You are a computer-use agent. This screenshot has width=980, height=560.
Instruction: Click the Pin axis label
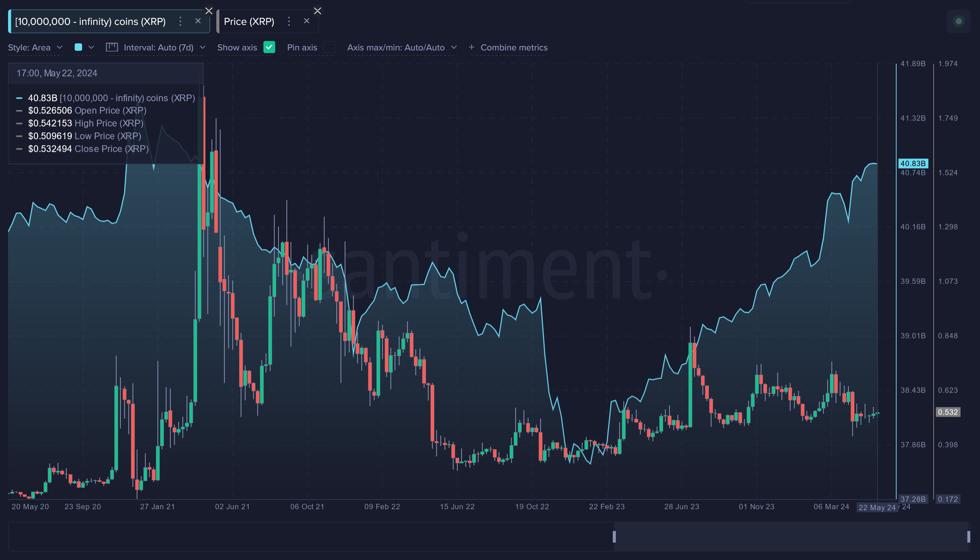click(x=302, y=47)
